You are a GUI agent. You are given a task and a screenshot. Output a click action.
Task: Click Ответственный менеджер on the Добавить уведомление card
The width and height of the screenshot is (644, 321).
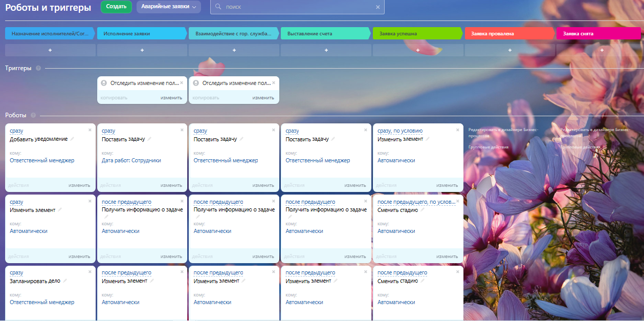[42, 160]
